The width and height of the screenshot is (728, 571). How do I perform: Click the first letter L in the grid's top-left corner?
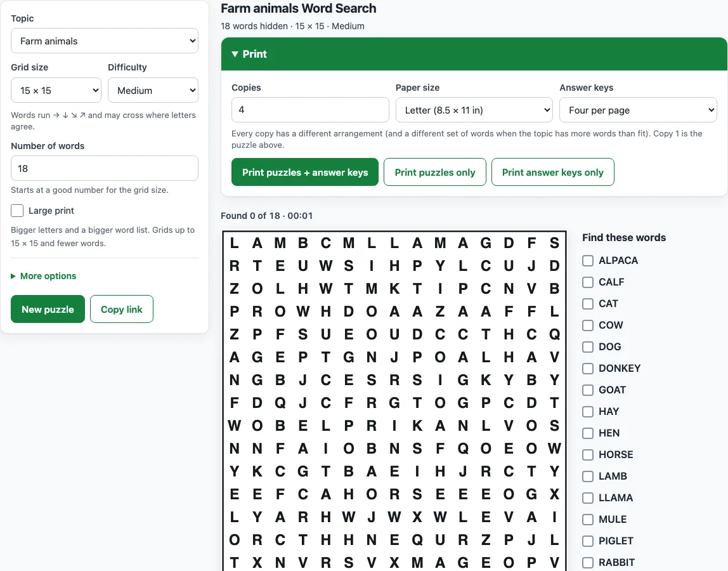pyautogui.click(x=235, y=242)
